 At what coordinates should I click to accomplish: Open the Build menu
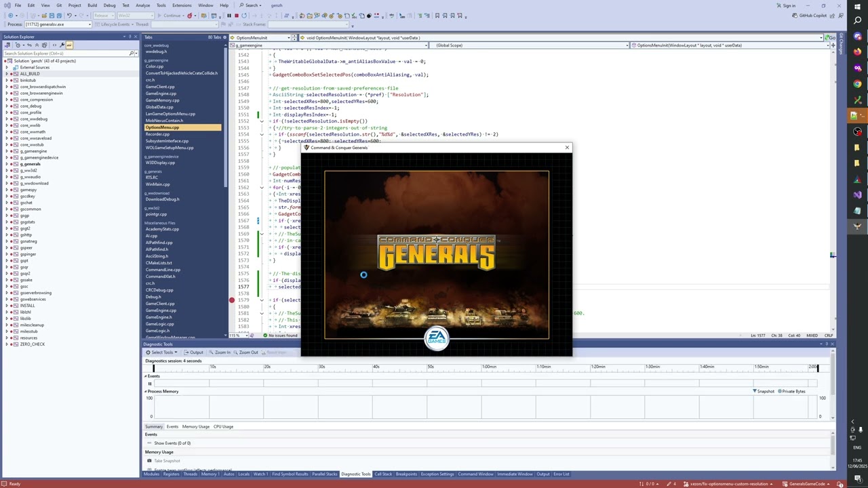pos(92,5)
